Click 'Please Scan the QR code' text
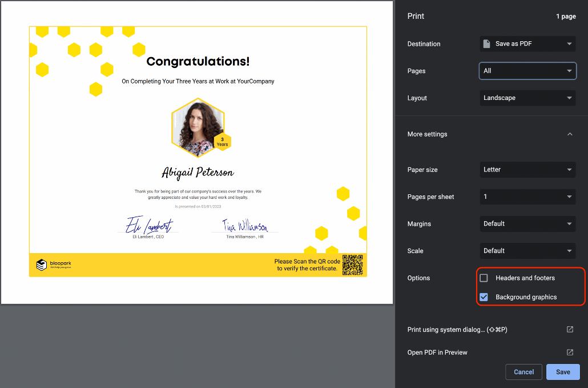The image size is (588, 388). point(307,265)
